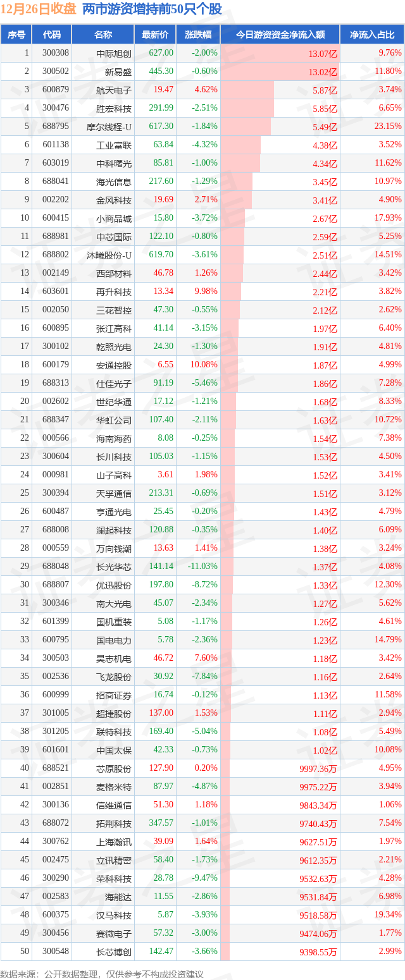The image size is (405, 980).
Task: Click stock name 招商证券
Action: [x=114, y=695]
